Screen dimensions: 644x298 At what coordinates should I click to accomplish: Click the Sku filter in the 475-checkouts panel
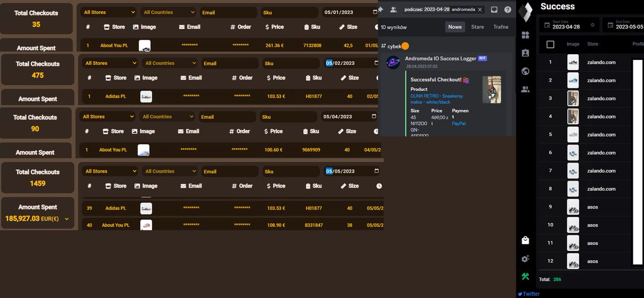pyautogui.click(x=290, y=63)
